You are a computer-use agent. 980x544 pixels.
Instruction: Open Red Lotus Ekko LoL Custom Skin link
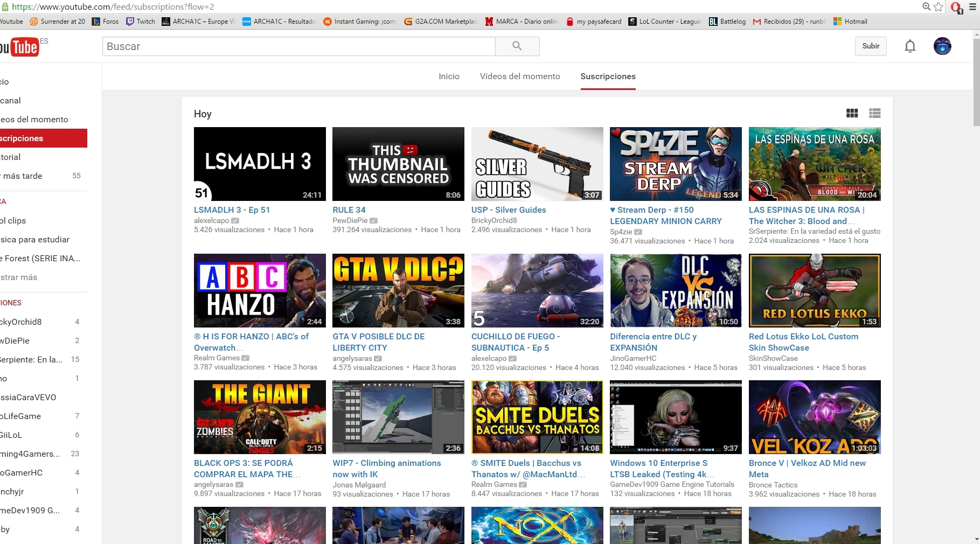pyautogui.click(x=803, y=342)
